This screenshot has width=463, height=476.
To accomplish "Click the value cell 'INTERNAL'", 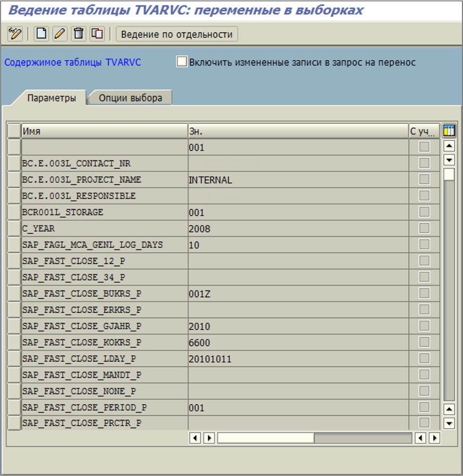I will coord(298,180).
